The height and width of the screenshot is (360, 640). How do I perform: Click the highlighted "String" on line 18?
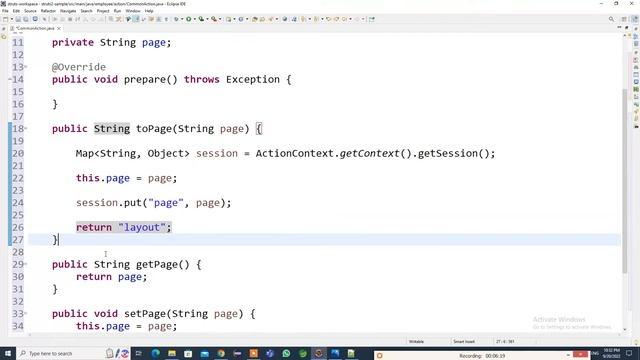(112, 129)
